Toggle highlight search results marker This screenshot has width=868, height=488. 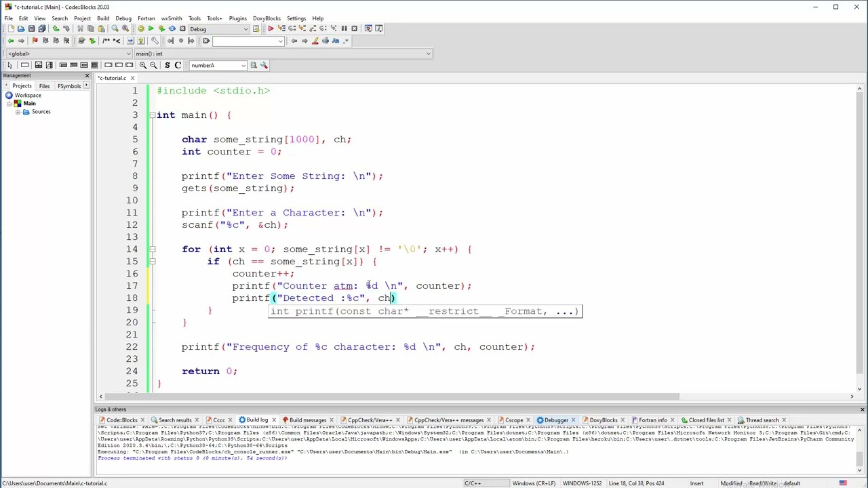click(315, 41)
